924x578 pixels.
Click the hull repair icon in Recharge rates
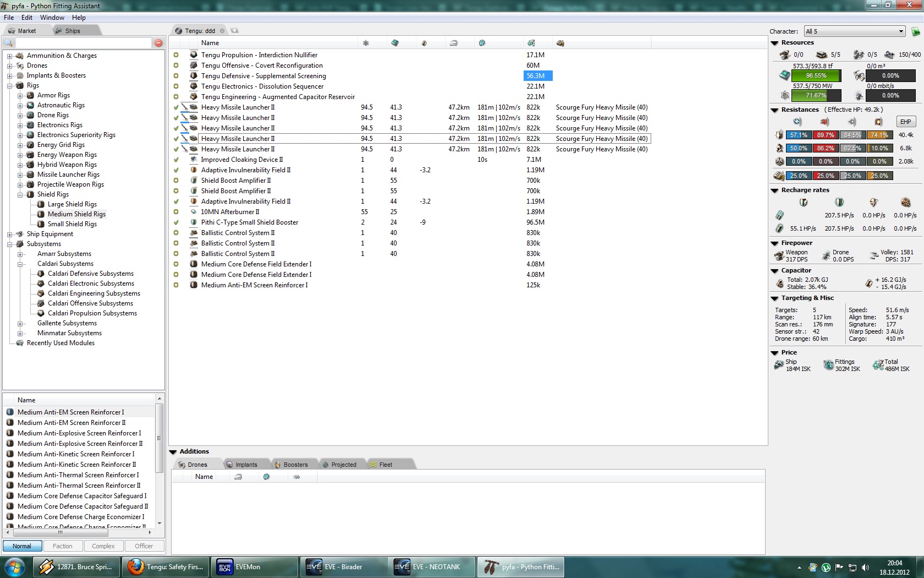[x=906, y=203]
